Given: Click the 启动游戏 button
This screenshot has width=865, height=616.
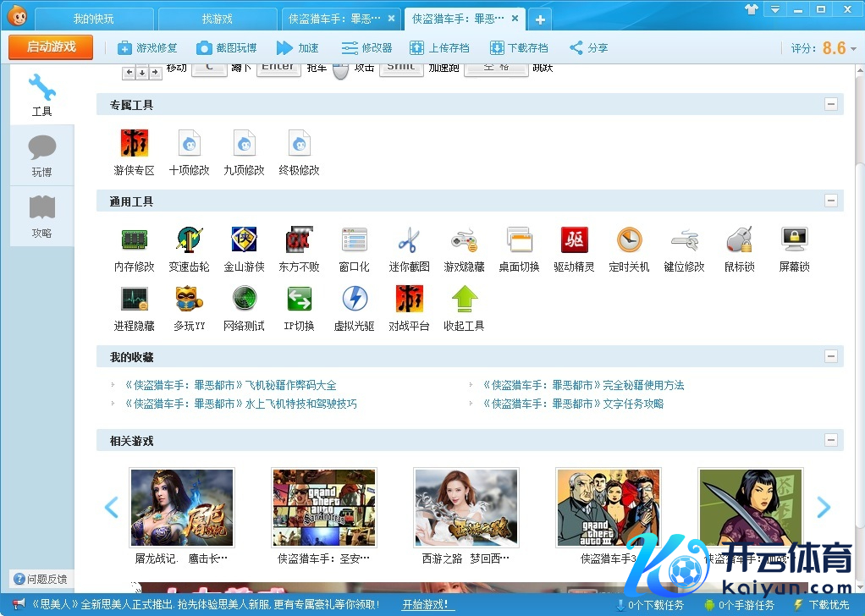Looking at the screenshot, I should [x=51, y=47].
